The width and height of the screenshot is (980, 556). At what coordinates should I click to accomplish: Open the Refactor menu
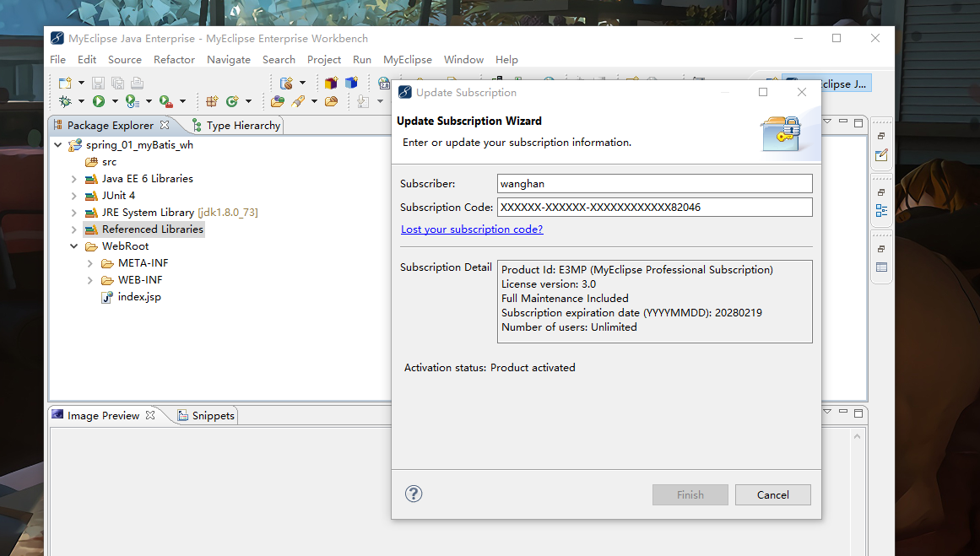[x=175, y=59]
